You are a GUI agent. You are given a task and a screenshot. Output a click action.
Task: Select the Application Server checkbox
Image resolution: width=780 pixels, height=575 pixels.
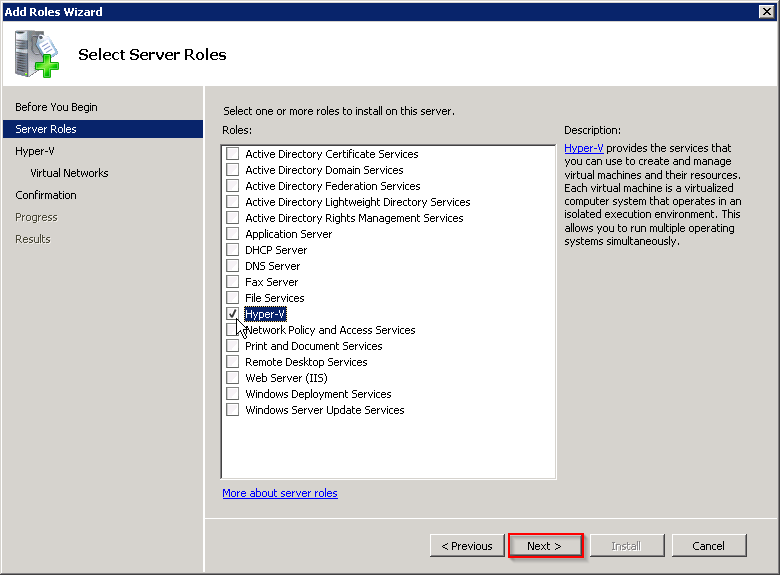(232, 234)
